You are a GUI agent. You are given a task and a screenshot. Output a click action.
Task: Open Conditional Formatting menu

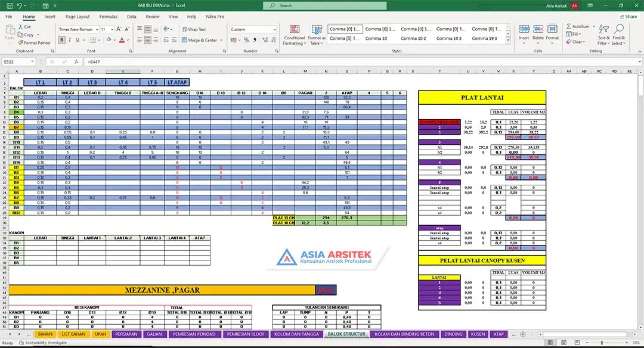point(293,36)
